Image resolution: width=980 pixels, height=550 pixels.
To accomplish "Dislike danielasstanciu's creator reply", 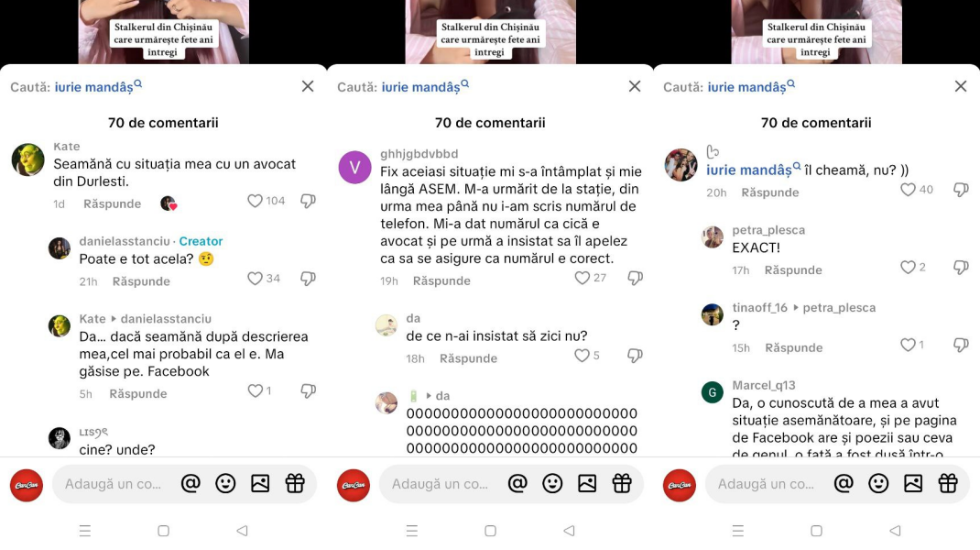I will [308, 279].
